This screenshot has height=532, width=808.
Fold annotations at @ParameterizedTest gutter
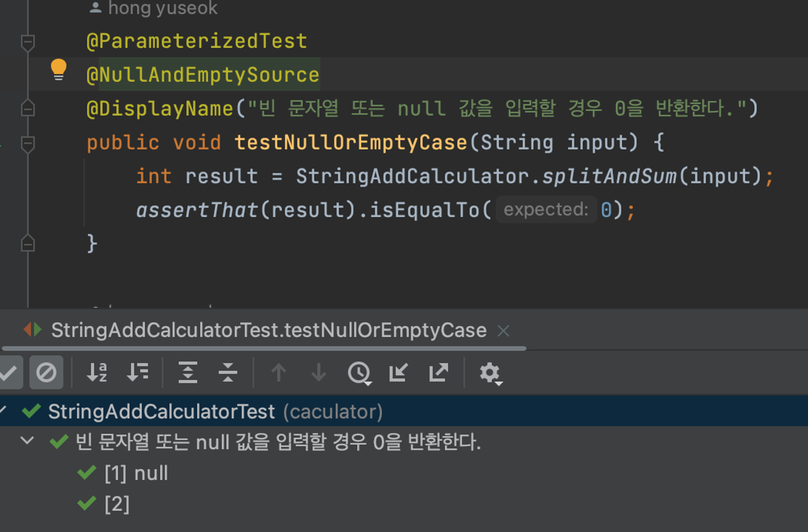click(27, 42)
